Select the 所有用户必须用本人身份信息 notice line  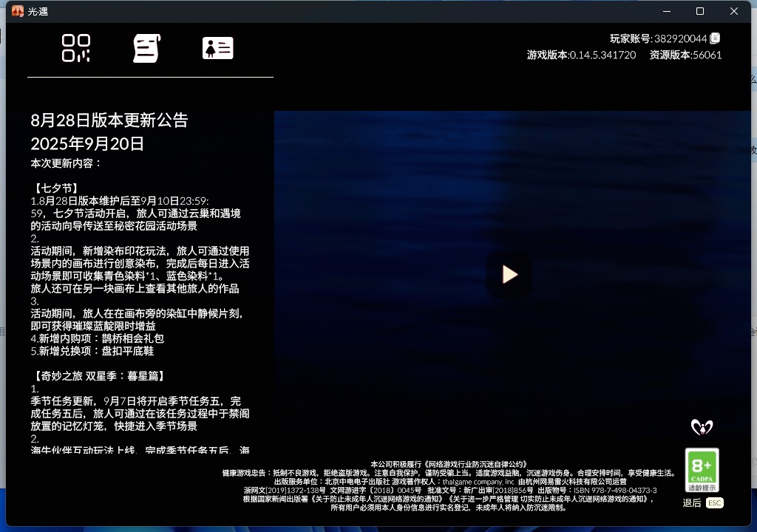pos(449,508)
